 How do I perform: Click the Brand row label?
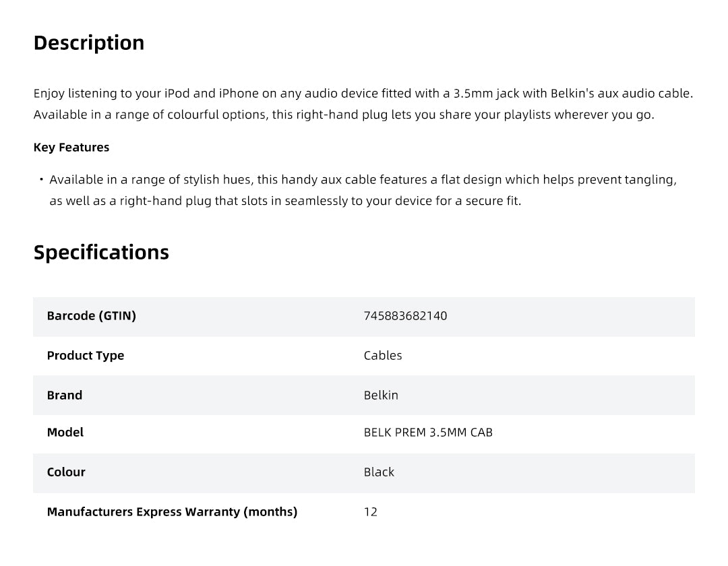[x=65, y=396]
